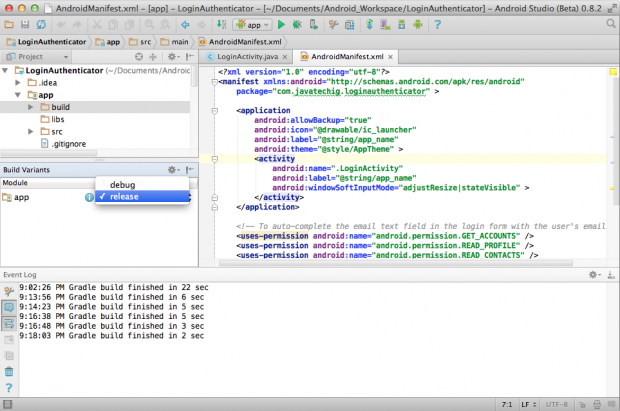Run the app with the green play icon
Viewport: 620px width, 411px height.
tap(281, 25)
